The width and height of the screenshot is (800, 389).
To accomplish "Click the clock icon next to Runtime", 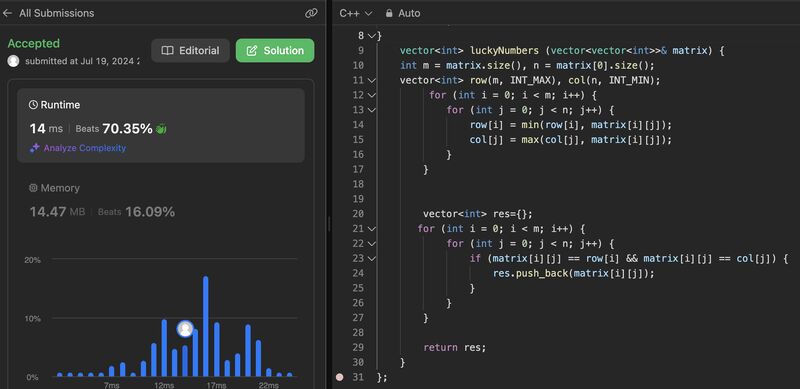I will (x=33, y=105).
